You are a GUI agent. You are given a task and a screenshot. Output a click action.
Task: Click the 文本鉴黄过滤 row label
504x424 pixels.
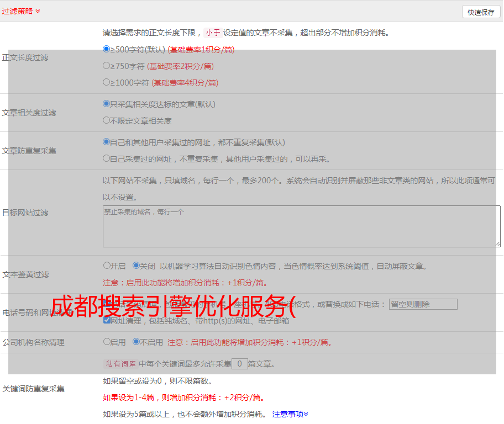[x=25, y=274]
